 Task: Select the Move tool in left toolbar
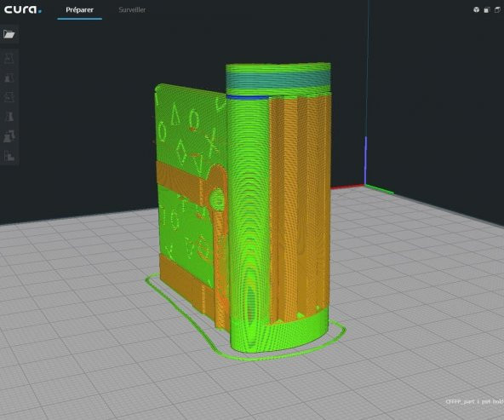(9, 58)
